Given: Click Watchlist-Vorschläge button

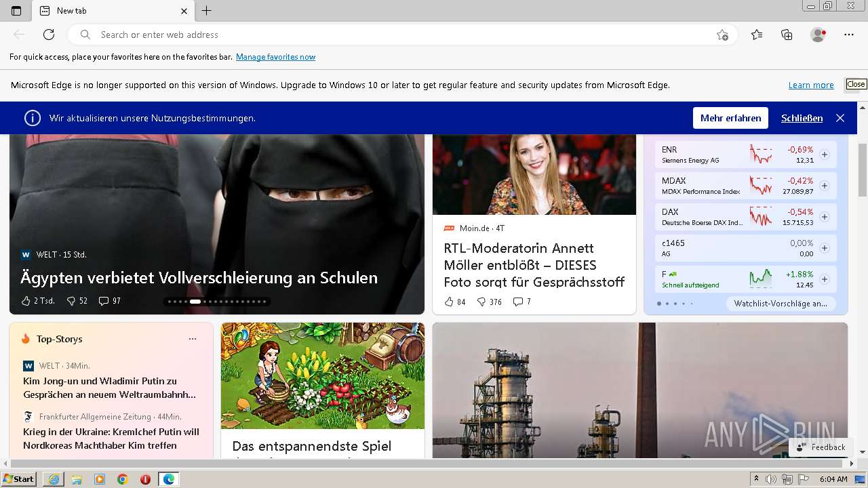Looking at the screenshot, I should click(781, 304).
